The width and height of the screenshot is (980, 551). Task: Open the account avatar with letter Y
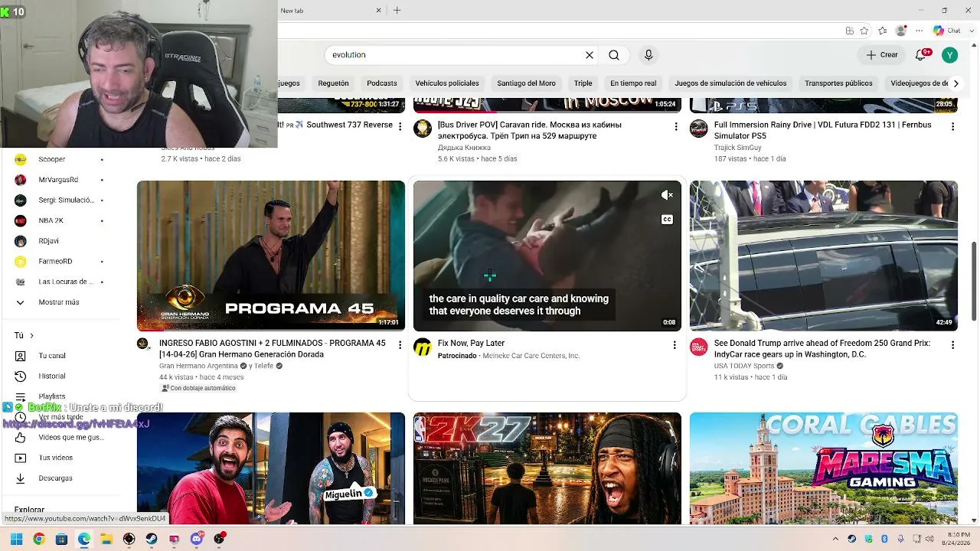click(x=950, y=55)
